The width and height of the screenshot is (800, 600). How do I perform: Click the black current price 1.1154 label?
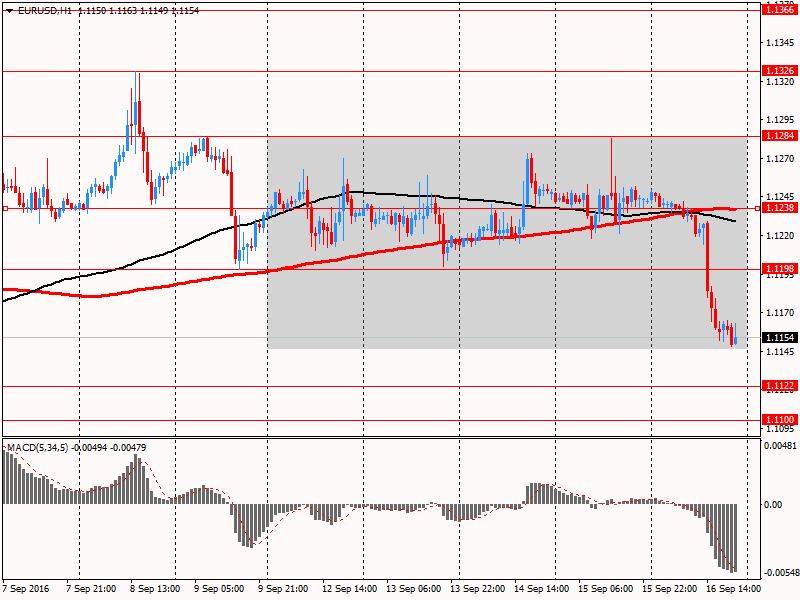click(x=778, y=338)
